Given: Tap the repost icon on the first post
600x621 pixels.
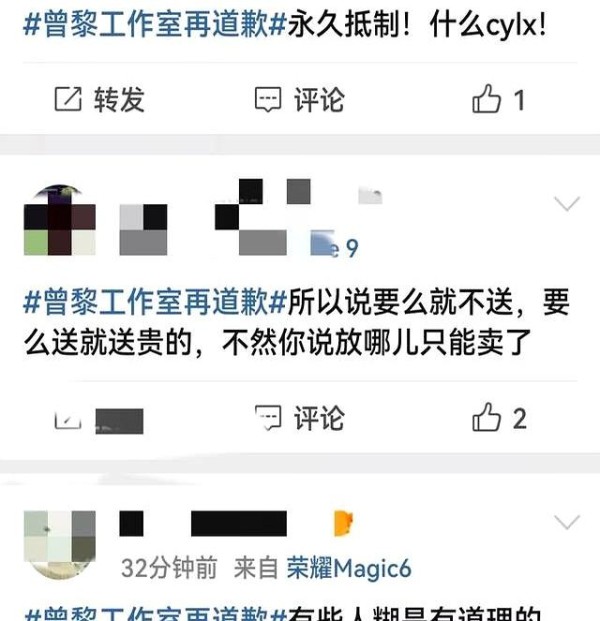Looking at the screenshot, I should pyautogui.click(x=68, y=99).
